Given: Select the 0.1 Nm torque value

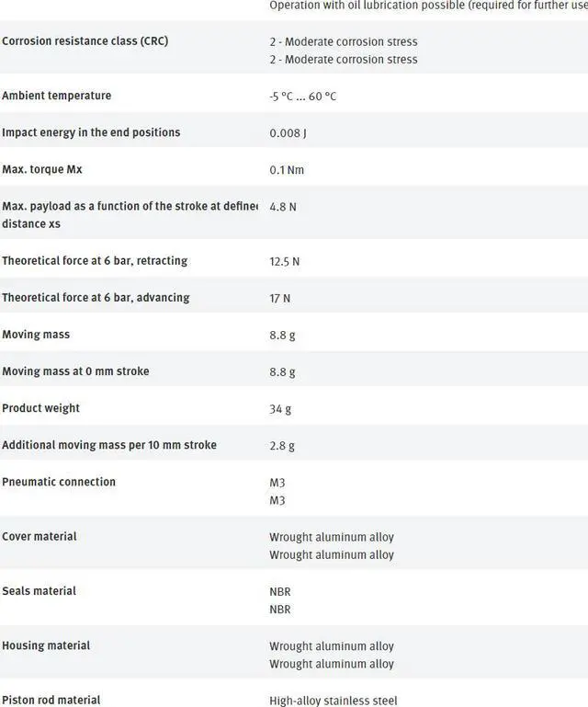Looking at the screenshot, I should (x=286, y=170).
